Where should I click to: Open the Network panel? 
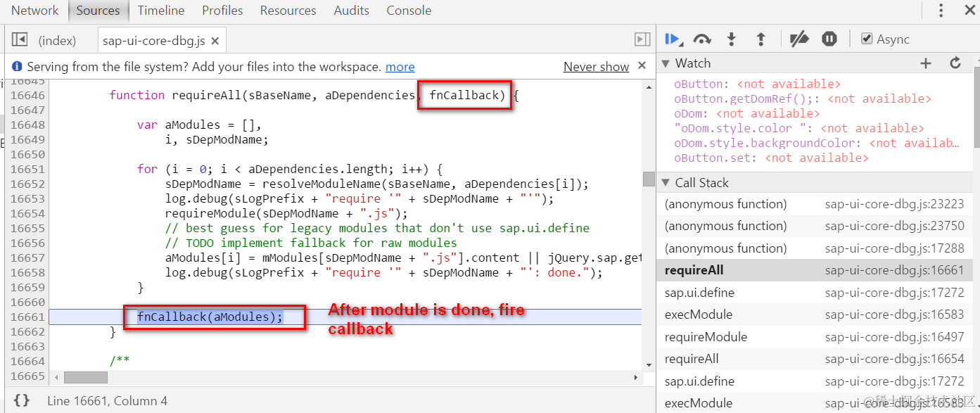[x=34, y=11]
